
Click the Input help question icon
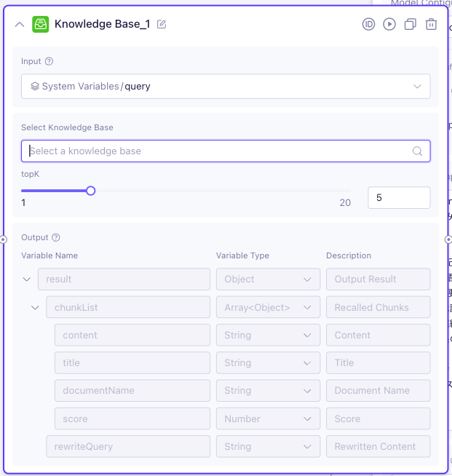[x=49, y=62]
